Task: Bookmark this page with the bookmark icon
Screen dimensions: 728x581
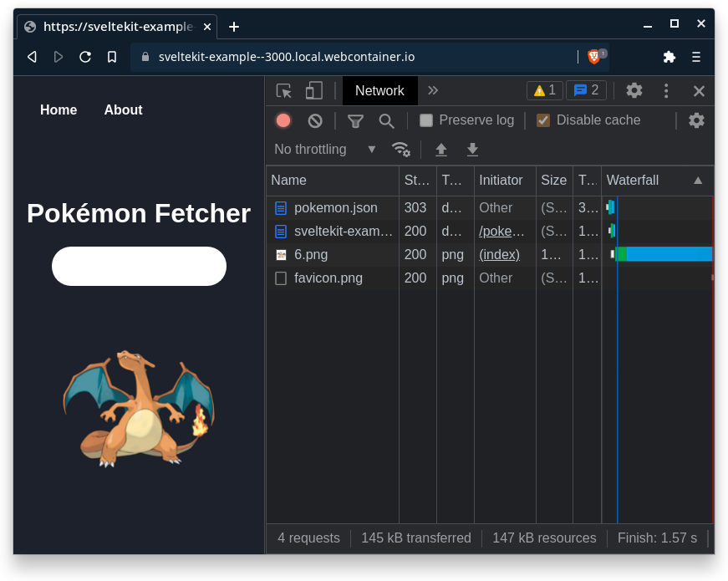Action: tap(112, 57)
